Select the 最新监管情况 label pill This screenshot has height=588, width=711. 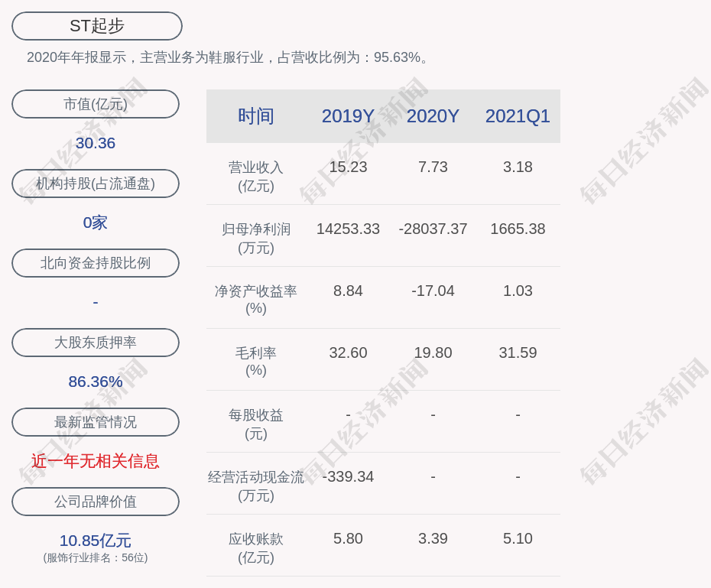tap(96, 422)
